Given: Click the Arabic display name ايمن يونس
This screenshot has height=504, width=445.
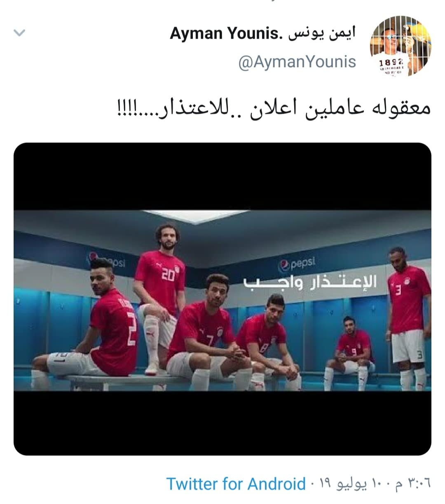Looking at the screenshot, I should (x=320, y=34).
